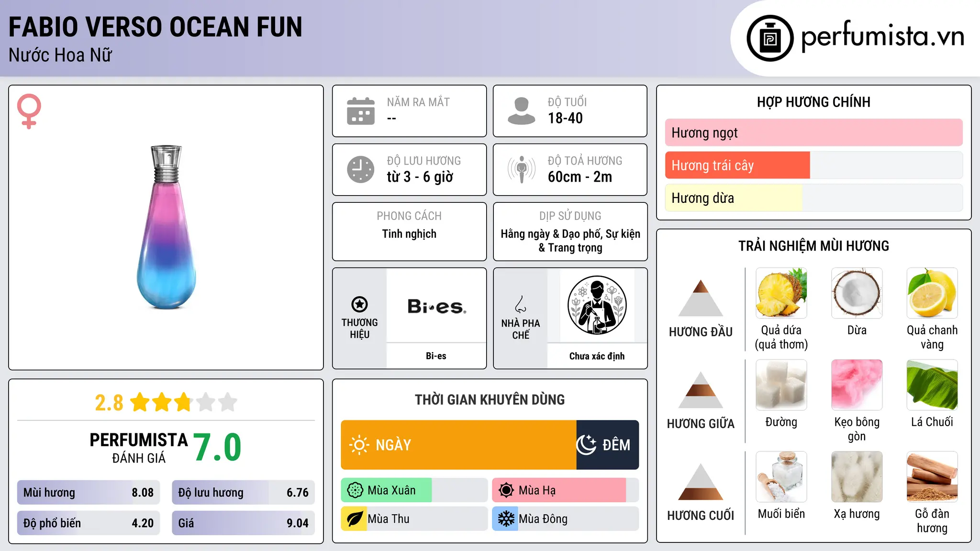This screenshot has width=980, height=551.
Task: Open the musk note image
Action: pos(857,477)
